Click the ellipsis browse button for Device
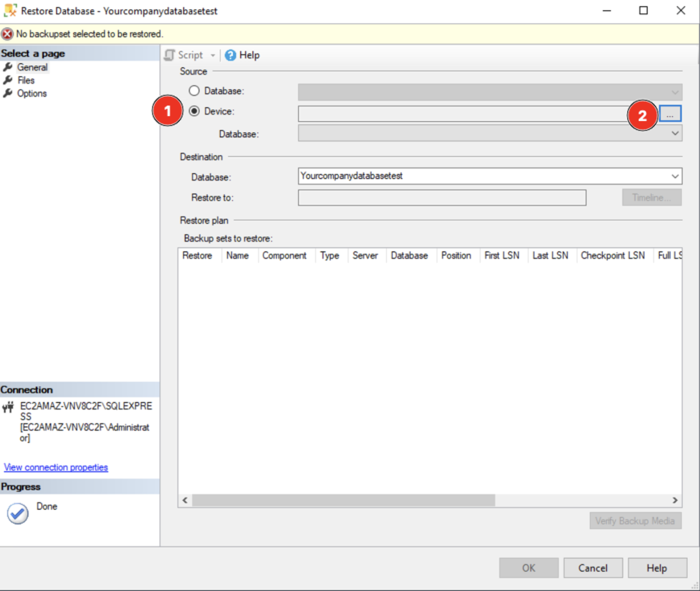700x591 pixels. point(670,114)
